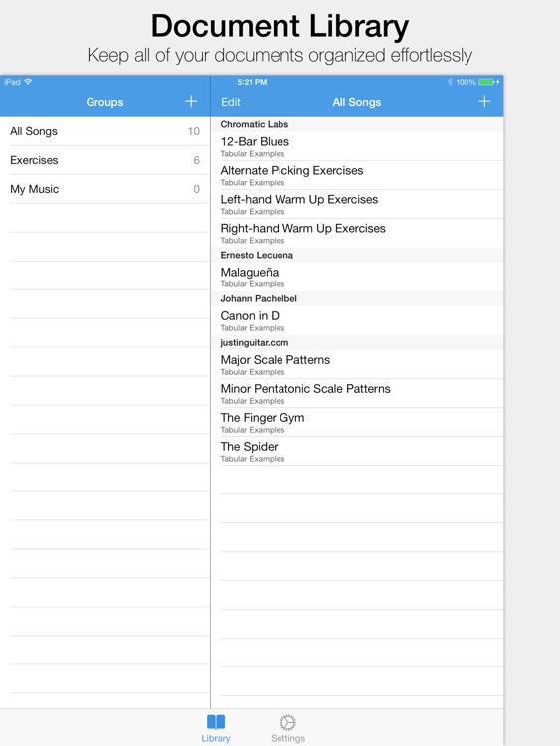
Task: Open Minor Pentatonic Scale Patterns
Action: click(x=357, y=394)
